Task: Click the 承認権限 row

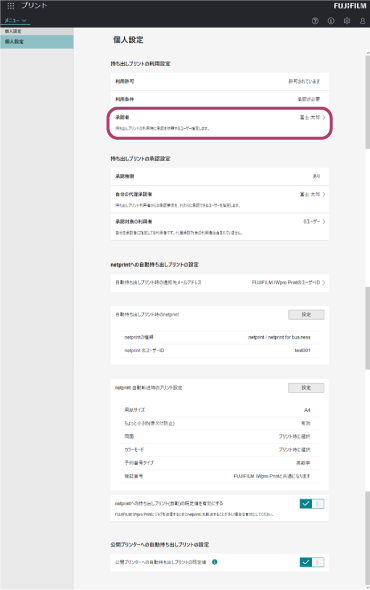Action: click(219, 176)
